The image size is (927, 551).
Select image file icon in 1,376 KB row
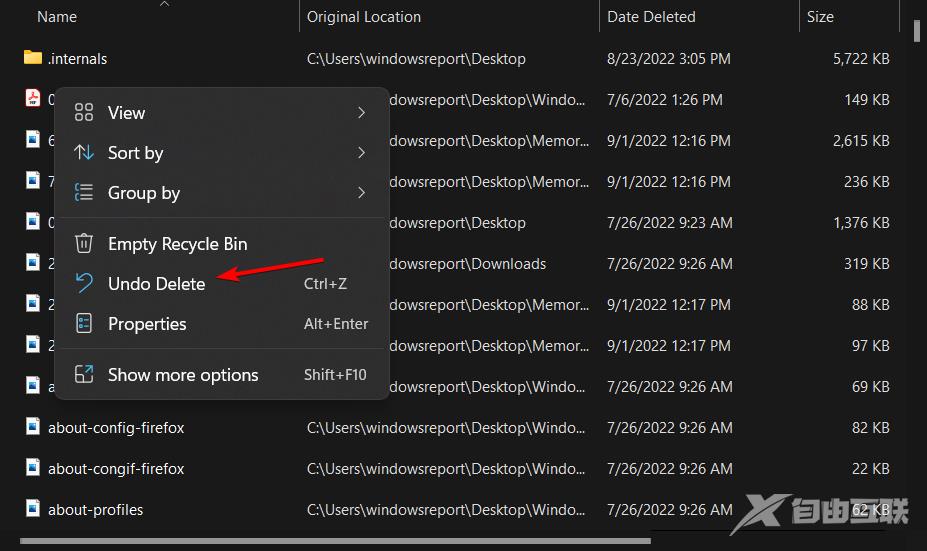tap(33, 221)
